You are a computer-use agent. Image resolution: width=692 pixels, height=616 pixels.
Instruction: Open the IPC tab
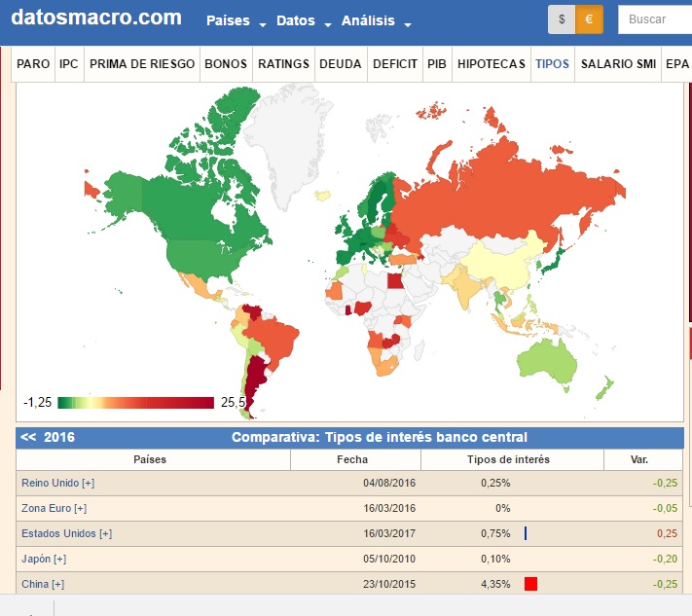[69, 64]
